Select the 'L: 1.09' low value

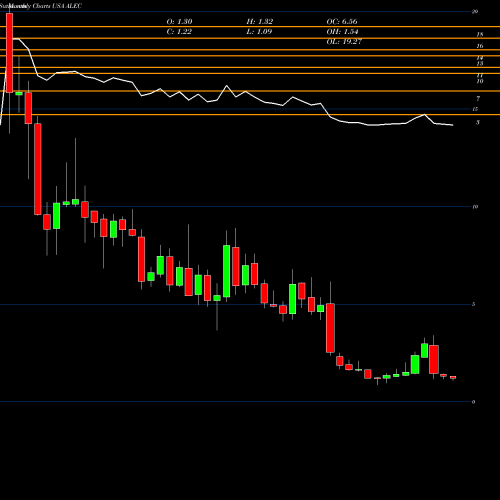[259, 32]
